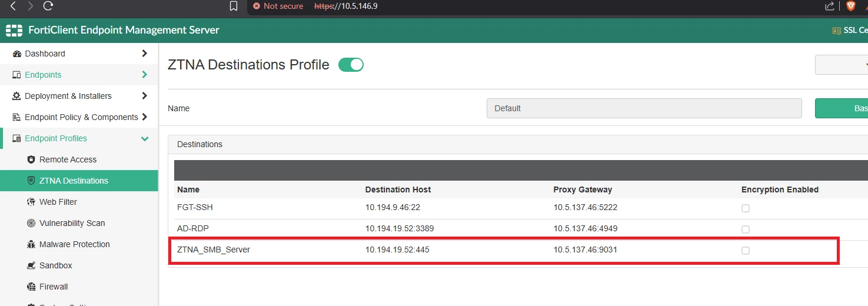Viewport: 868px width, 306px height.
Task: Click the Name column header
Action: (188, 189)
